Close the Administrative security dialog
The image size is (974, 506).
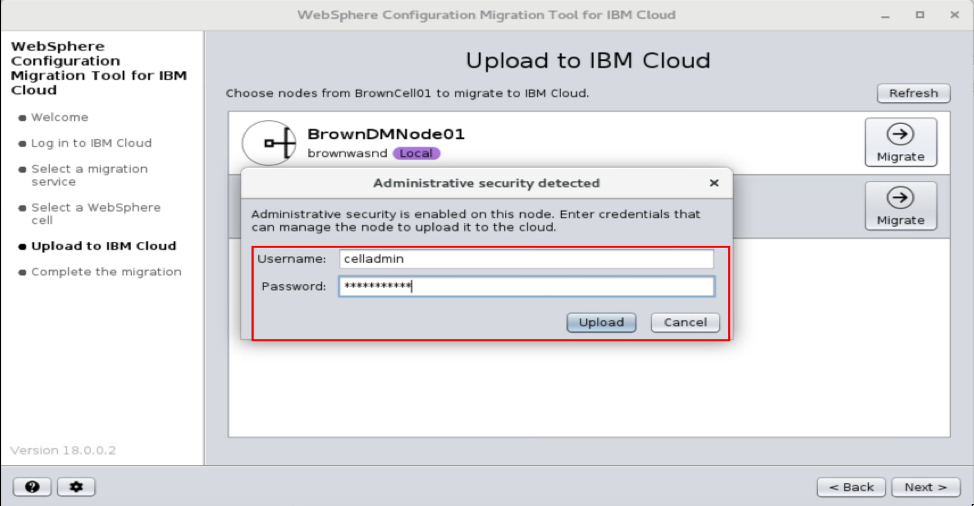713,183
